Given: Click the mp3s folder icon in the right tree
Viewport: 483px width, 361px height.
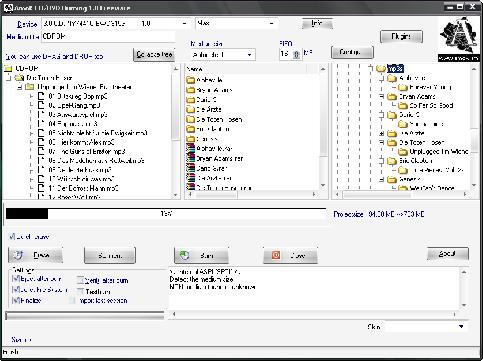Looking at the screenshot, I should coord(381,69).
